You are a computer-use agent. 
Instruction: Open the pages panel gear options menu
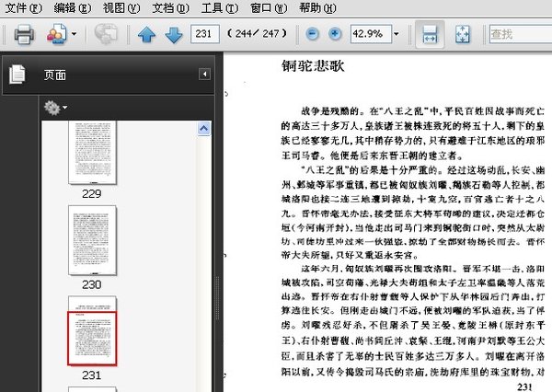[55, 109]
